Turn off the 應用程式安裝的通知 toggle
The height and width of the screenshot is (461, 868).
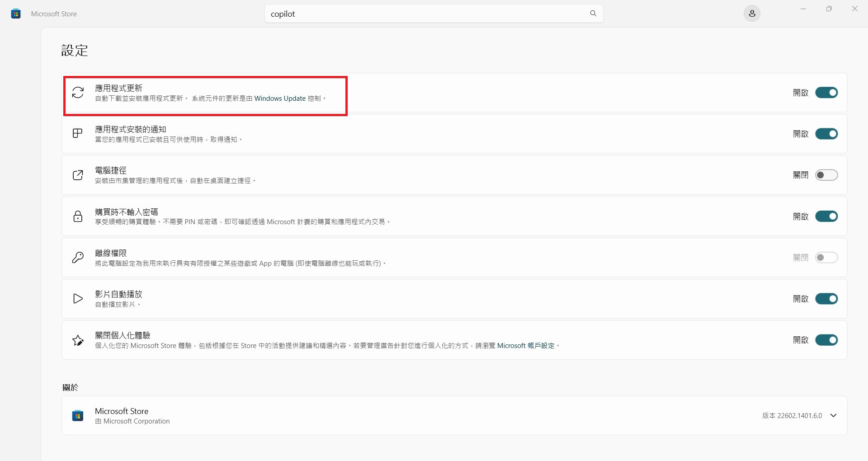tap(826, 134)
